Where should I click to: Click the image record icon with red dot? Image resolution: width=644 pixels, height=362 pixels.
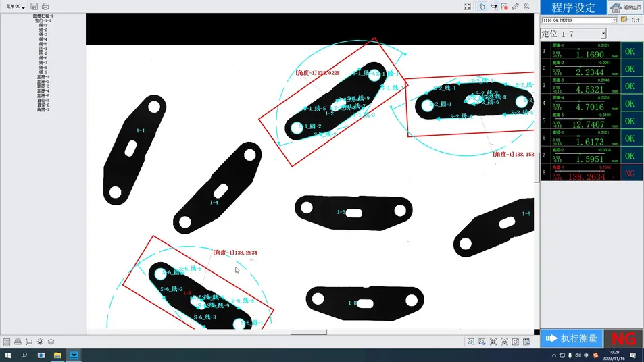tap(505, 6)
